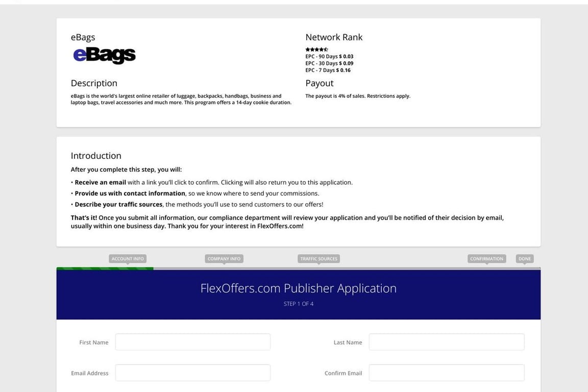The image size is (588, 392).
Task: Click the Step 1 of 4 text
Action: [x=298, y=304]
